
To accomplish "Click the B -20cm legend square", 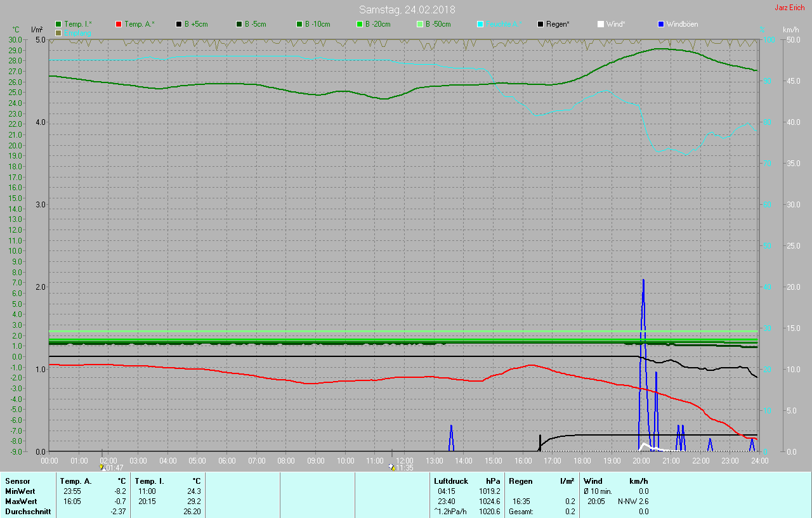I will (360, 24).
